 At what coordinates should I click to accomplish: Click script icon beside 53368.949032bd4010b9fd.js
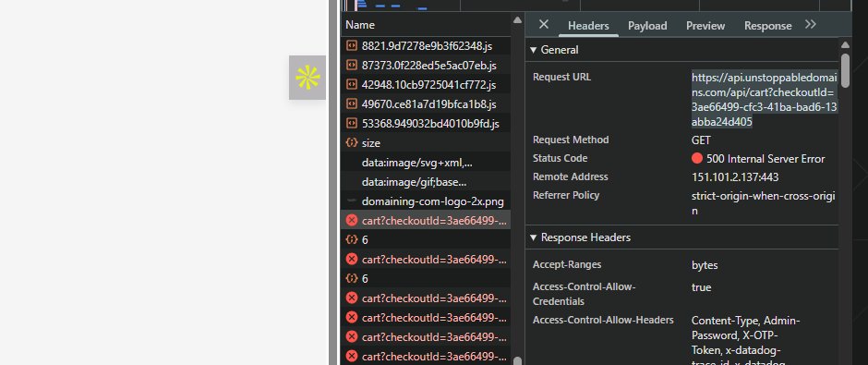[352, 123]
